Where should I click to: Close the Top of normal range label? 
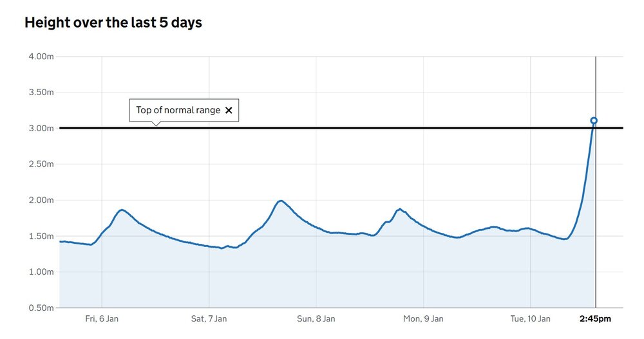point(229,111)
